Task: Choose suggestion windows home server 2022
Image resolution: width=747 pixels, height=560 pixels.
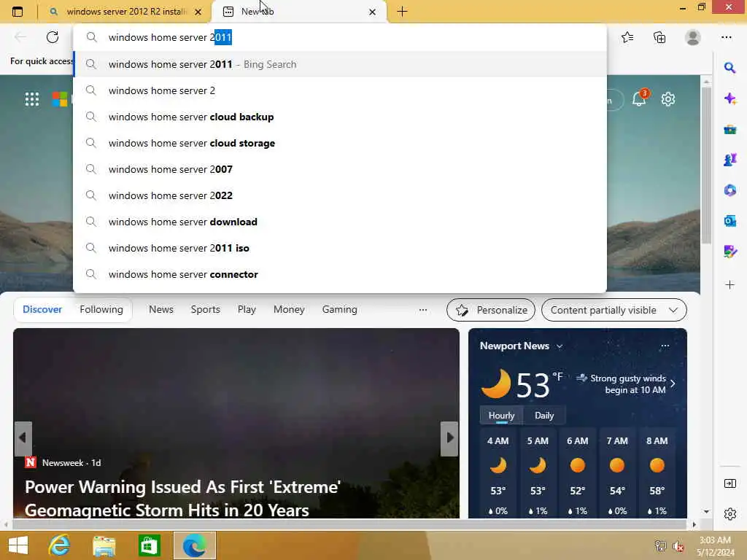Action: (340, 195)
